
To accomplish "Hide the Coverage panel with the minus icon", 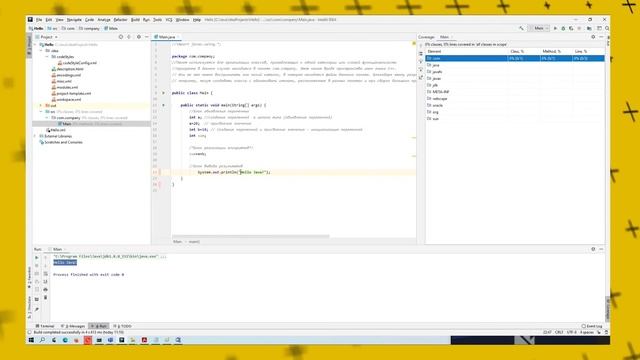I will pyautogui.click(x=601, y=37).
